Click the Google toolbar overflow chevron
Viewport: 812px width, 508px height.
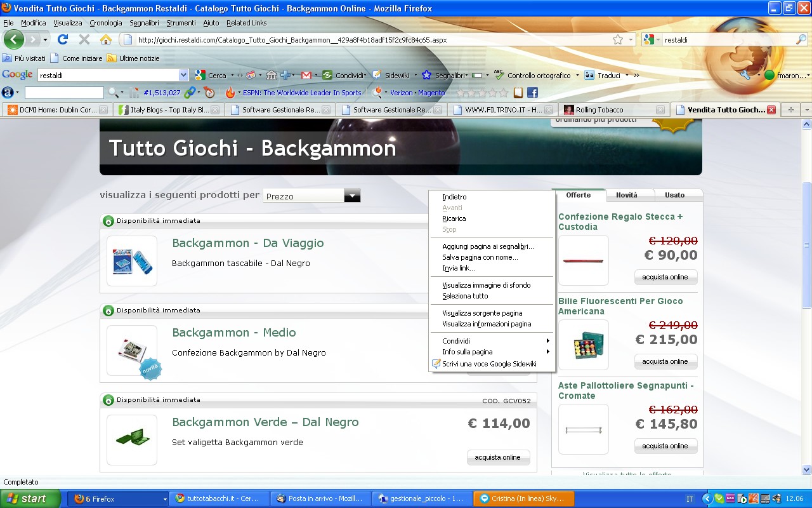(636, 75)
